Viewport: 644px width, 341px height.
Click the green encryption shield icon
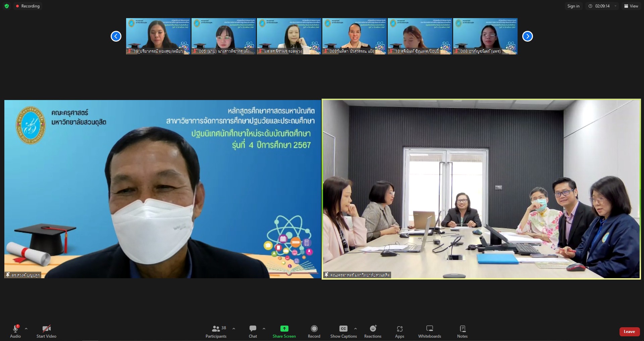click(7, 6)
